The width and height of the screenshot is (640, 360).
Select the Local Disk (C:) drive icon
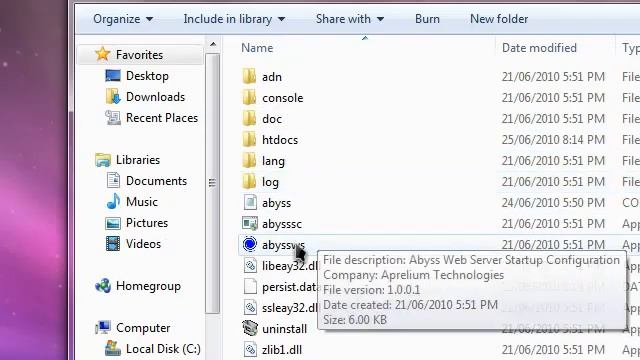pyautogui.click(x=113, y=348)
